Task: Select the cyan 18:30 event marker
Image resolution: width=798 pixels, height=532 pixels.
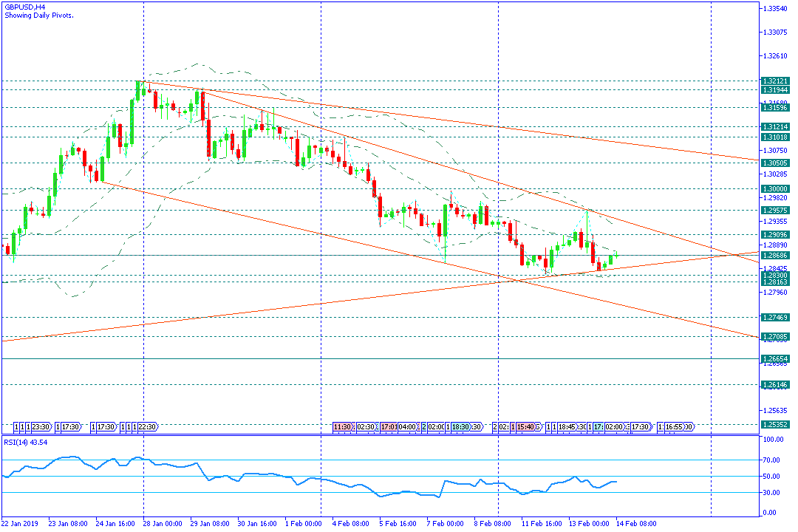Action: [x=460, y=427]
